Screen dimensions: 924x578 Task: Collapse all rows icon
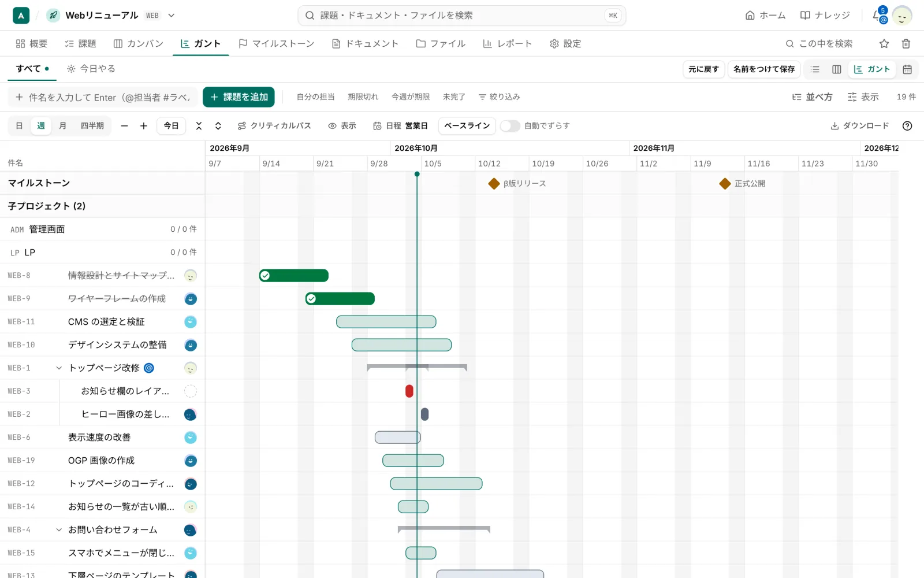(199, 126)
